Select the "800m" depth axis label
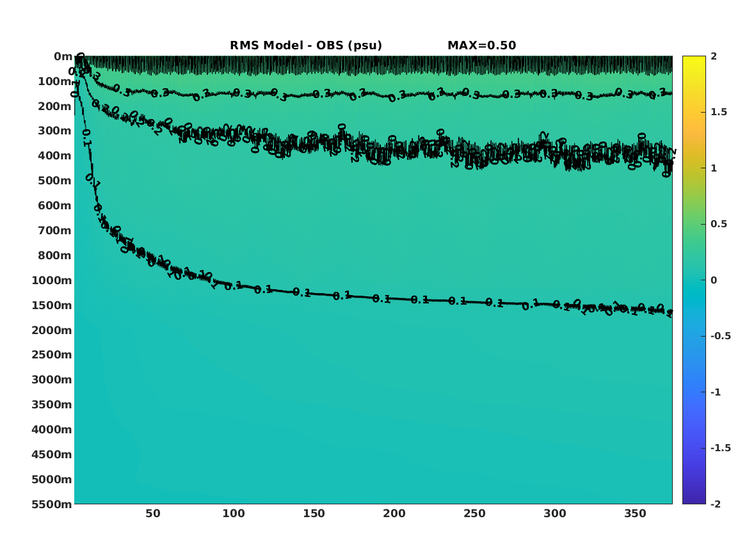Viewport: 747px width, 560px height. (x=55, y=255)
